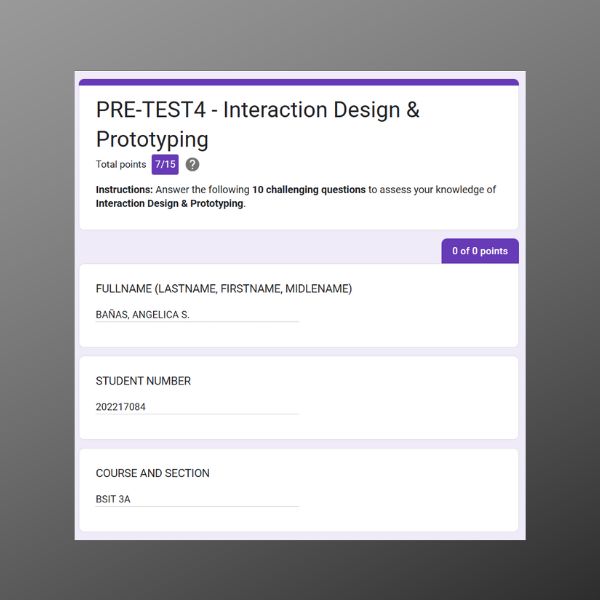The width and height of the screenshot is (600, 600).
Task: Click the "0 of 0 points" badge
Action: [479, 251]
